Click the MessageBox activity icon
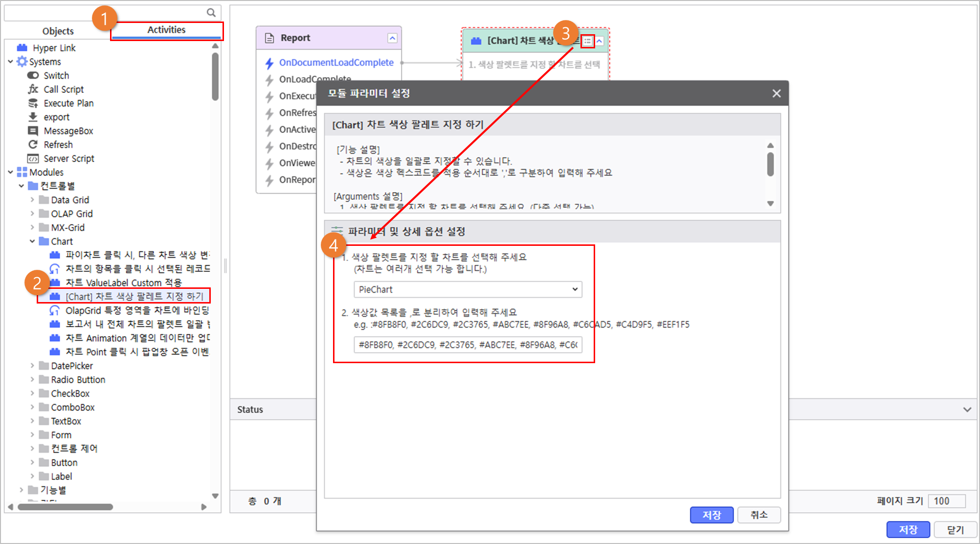 [x=33, y=131]
